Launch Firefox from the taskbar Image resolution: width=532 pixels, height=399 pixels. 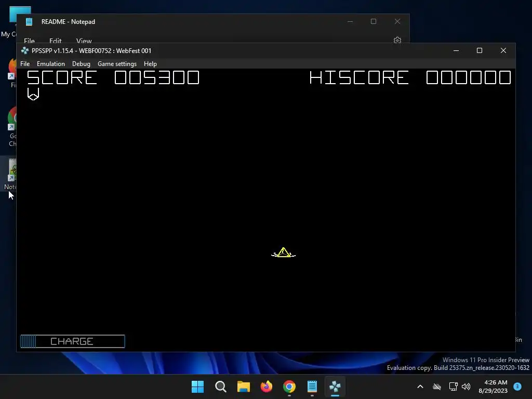[x=267, y=387]
